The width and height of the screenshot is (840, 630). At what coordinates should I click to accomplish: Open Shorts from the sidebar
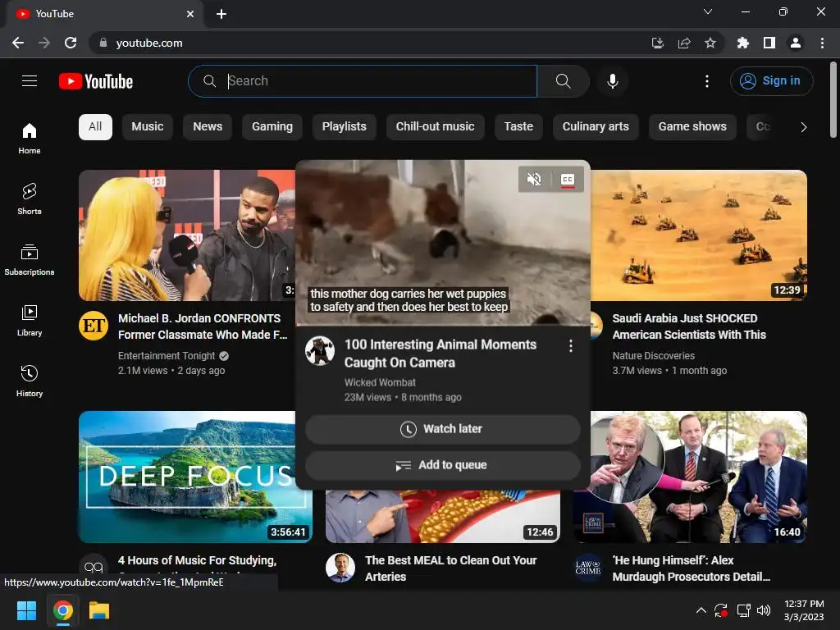[x=30, y=199]
